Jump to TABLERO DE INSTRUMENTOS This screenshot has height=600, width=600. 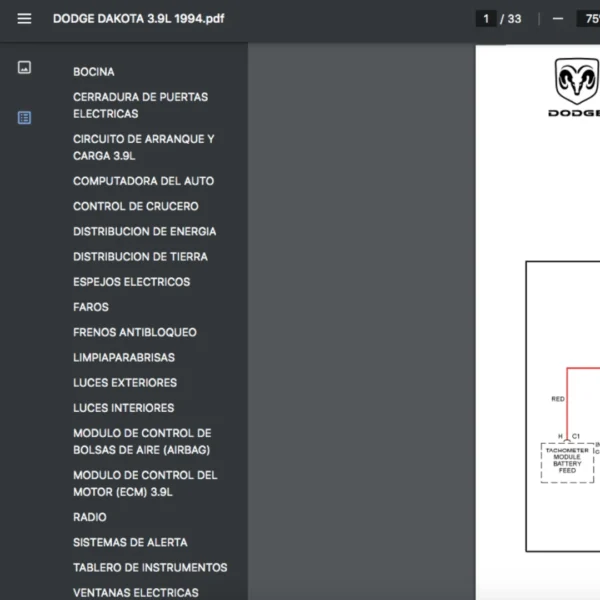pyautogui.click(x=150, y=568)
